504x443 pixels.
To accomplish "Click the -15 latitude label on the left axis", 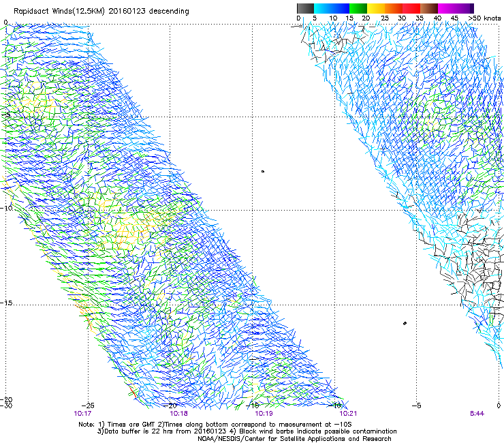I will tap(6, 303).
